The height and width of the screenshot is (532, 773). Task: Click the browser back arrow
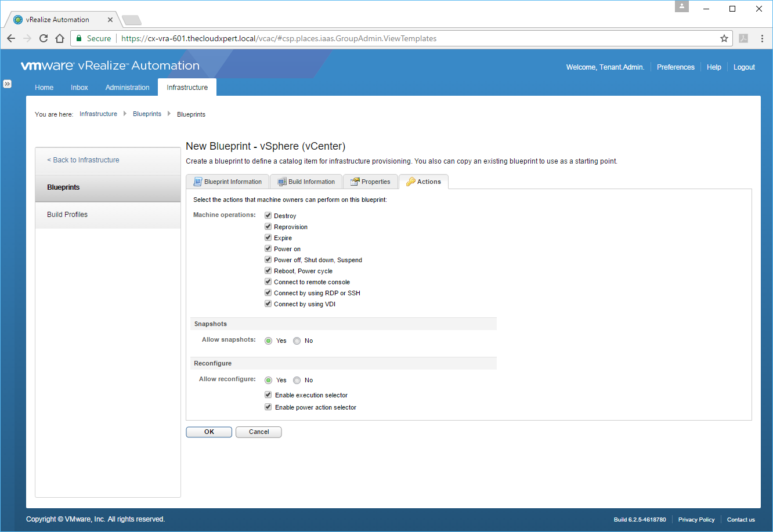(11, 39)
